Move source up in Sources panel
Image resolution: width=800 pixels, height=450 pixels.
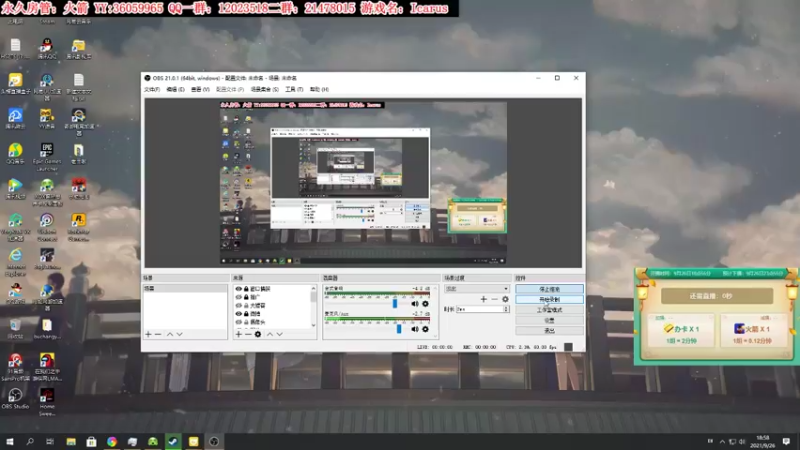pos(270,334)
